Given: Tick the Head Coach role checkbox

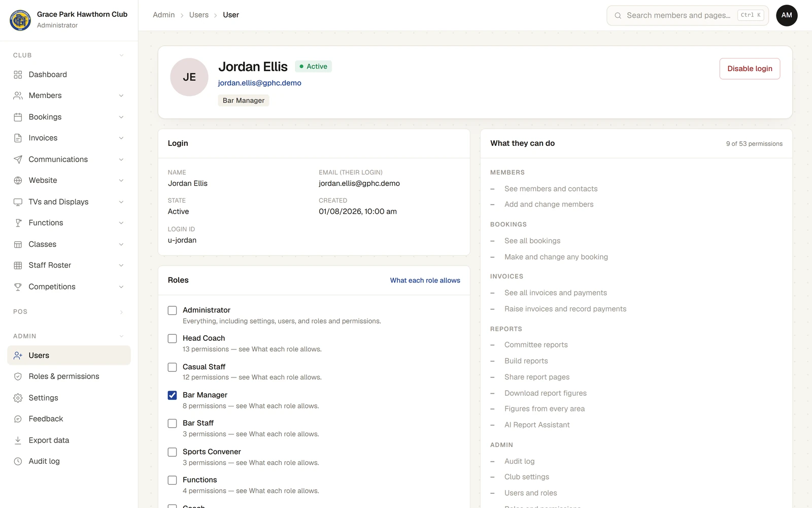Looking at the screenshot, I should 173,338.
